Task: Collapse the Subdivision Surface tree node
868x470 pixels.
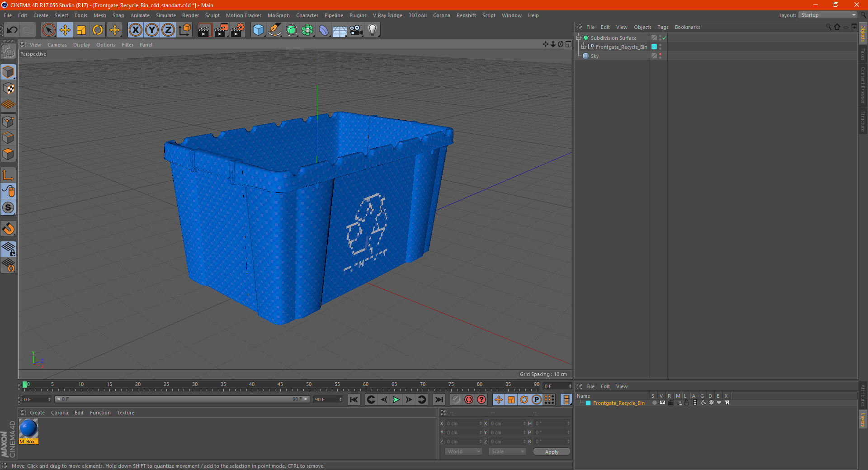Action: click(x=578, y=38)
